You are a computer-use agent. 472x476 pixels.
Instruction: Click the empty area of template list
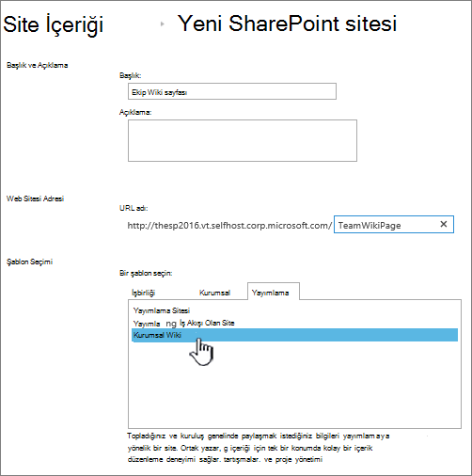pyautogui.click(x=294, y=386)
